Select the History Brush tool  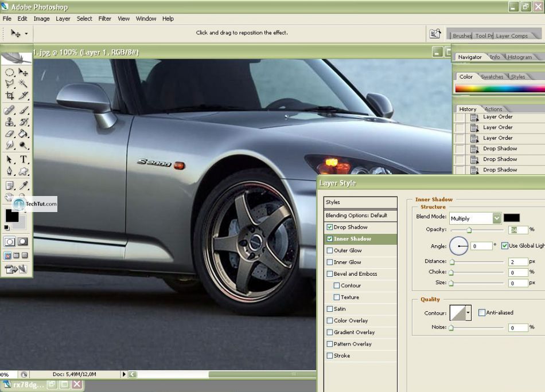[x=23, y=122]
